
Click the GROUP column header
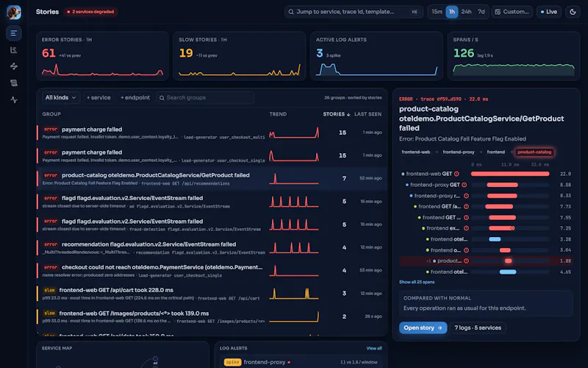coord(51,114)
